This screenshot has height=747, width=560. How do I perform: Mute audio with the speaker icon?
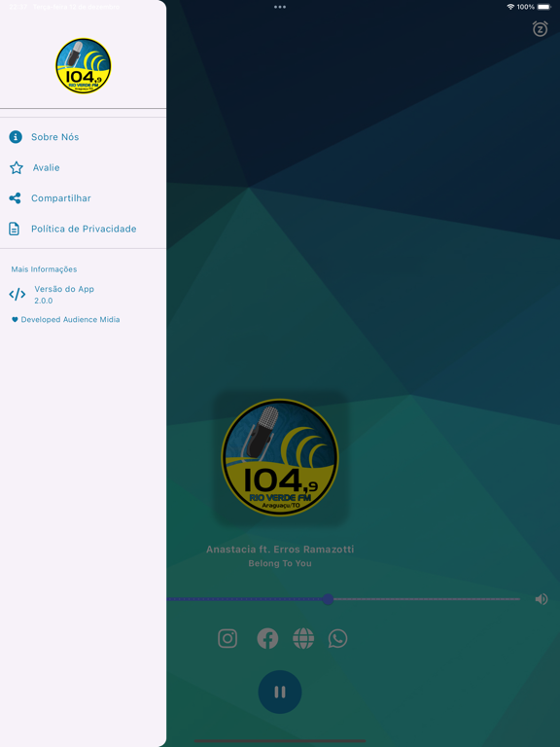click(x=542, y=599)
